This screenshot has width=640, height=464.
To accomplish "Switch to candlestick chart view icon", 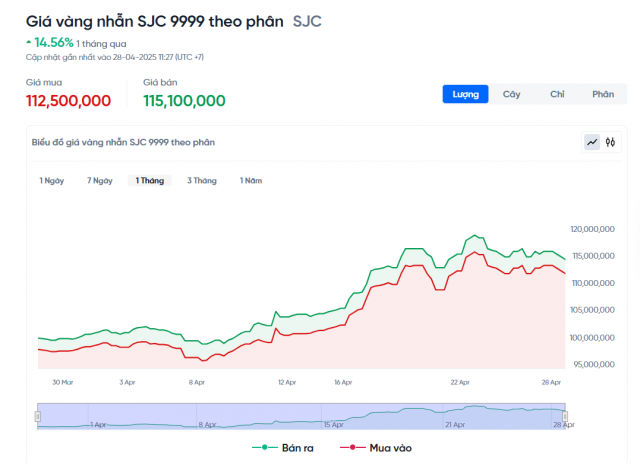I will tap(610, 142).
